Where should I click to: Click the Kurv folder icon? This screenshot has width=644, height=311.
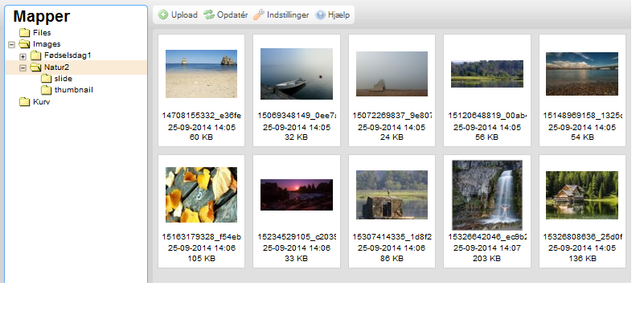pyautogui.click(x=25, y=102)
